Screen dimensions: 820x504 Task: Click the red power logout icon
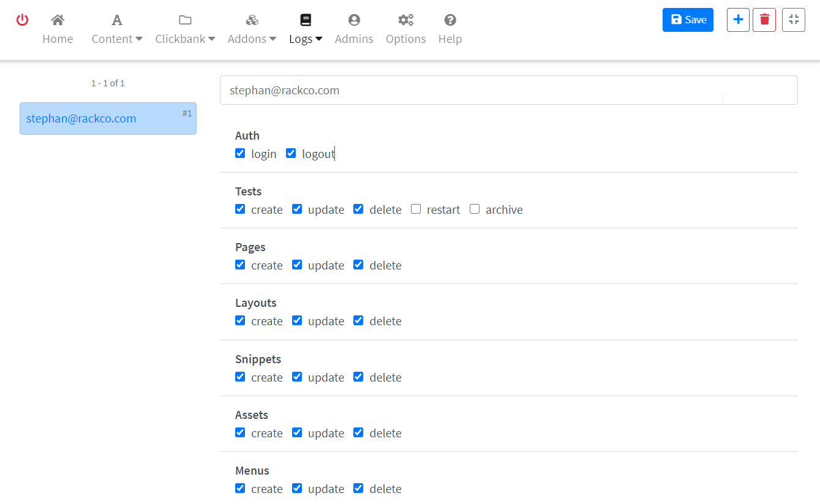click(23, 20)
